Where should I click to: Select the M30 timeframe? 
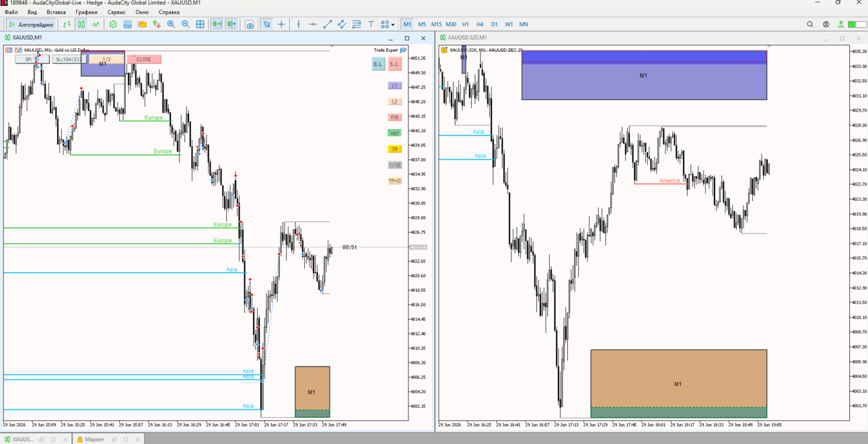point(451,24)
